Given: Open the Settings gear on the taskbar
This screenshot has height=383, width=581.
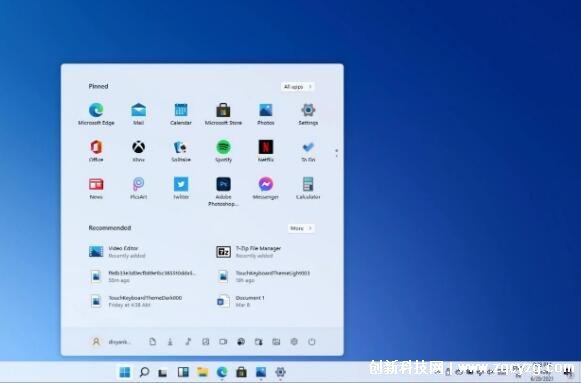Looking at the screenshot, I should click(x=280, y=372).
